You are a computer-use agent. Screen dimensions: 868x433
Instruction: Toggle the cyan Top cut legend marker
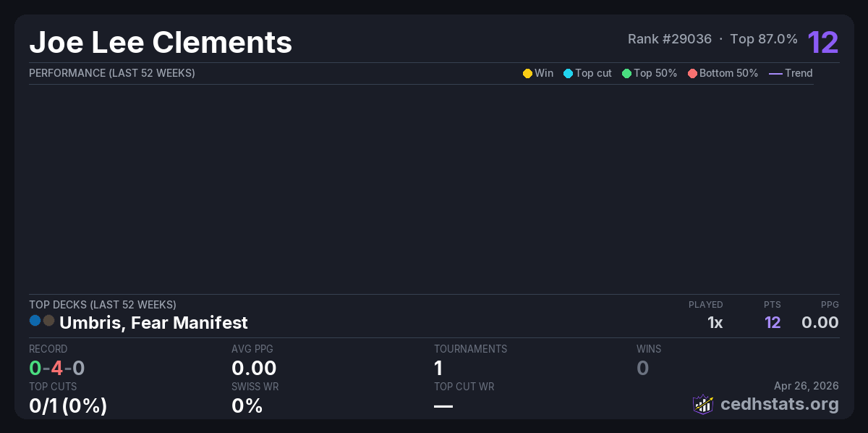(568, 73)
